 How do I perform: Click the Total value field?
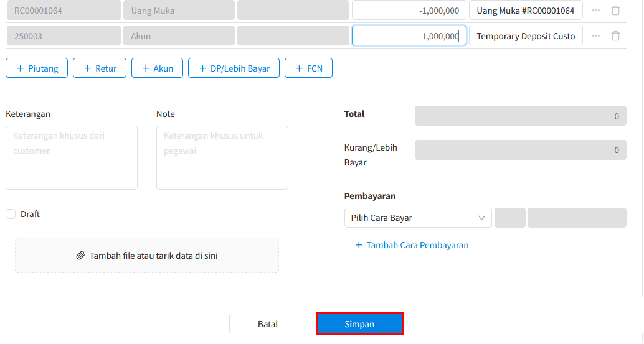[521, 116]
